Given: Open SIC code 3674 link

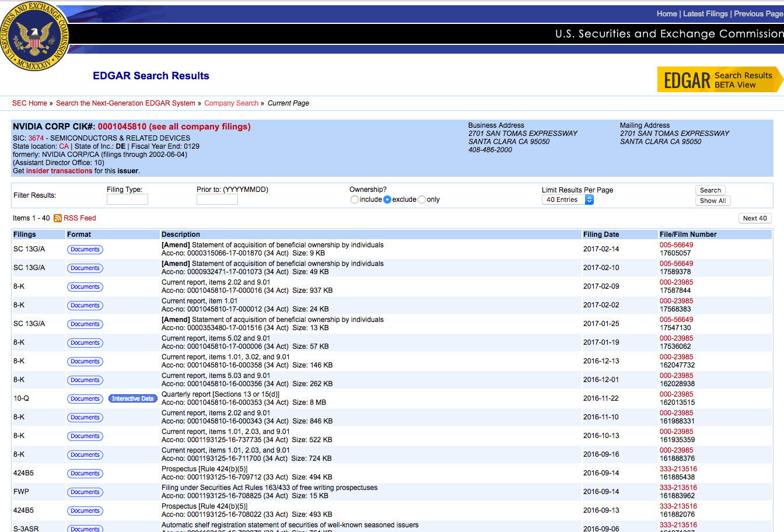Looking at the screenshot, I should (x=36, y=138).
